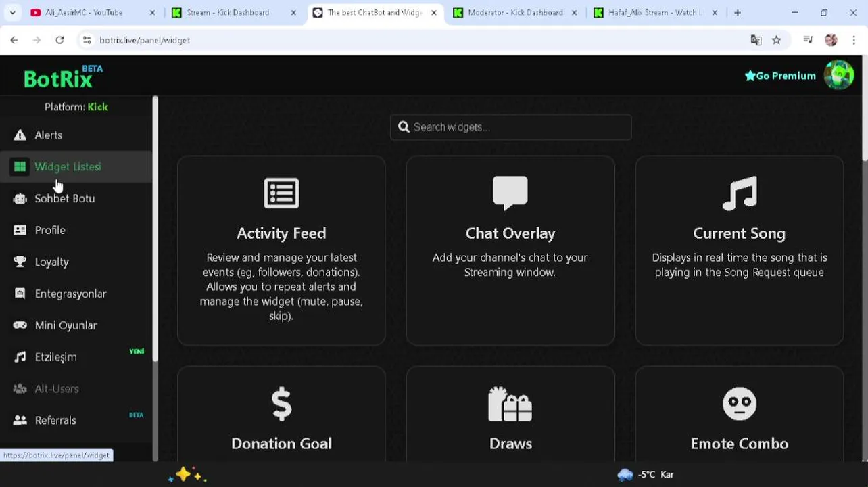Bookmark this page with star icon
This screenshot has width=868, height=487.
tap(777, 40)
